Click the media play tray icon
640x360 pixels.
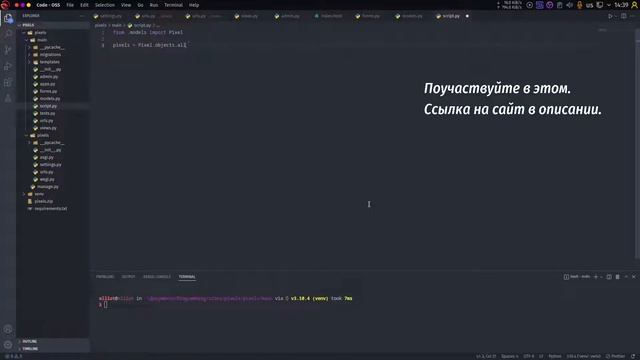[x=529, y=5]
